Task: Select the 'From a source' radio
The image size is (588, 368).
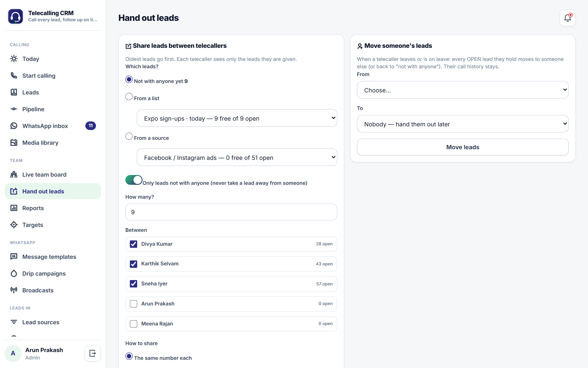Action: click(129, 136)
